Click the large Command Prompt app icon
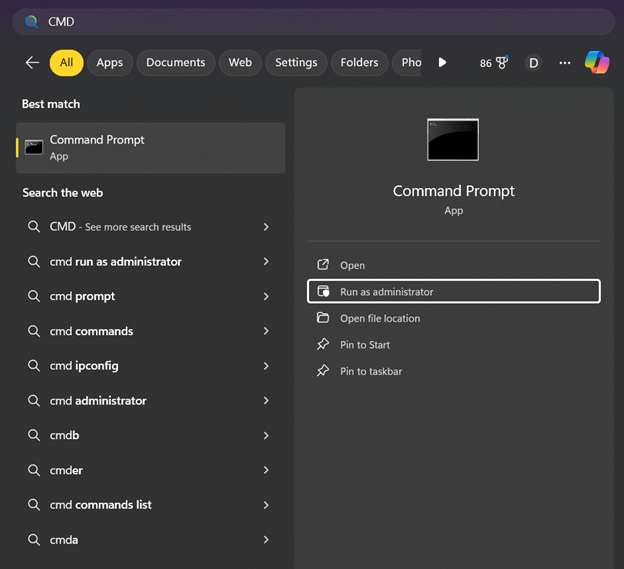The width and height of the screenshot is (624, 569). pyautogui.click(x=453, y=140)
